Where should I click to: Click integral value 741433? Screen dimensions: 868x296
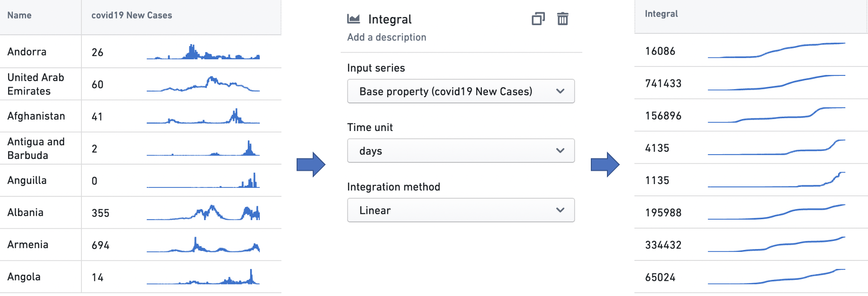pos(663,83)
